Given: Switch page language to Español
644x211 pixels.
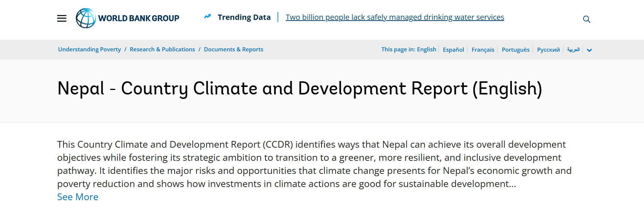Looking at the screenshot, I should pos(453,49).
